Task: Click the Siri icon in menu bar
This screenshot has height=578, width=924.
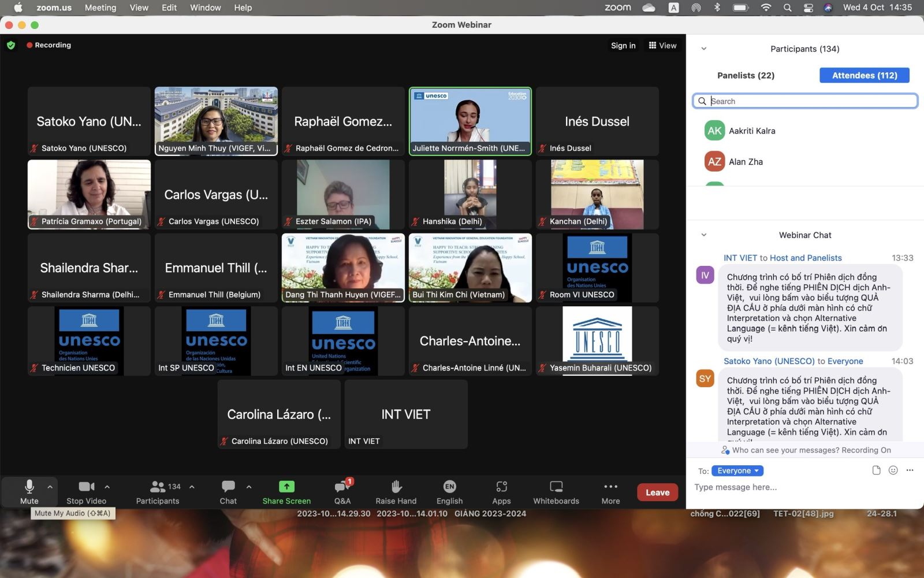Action: coord(828,8)
